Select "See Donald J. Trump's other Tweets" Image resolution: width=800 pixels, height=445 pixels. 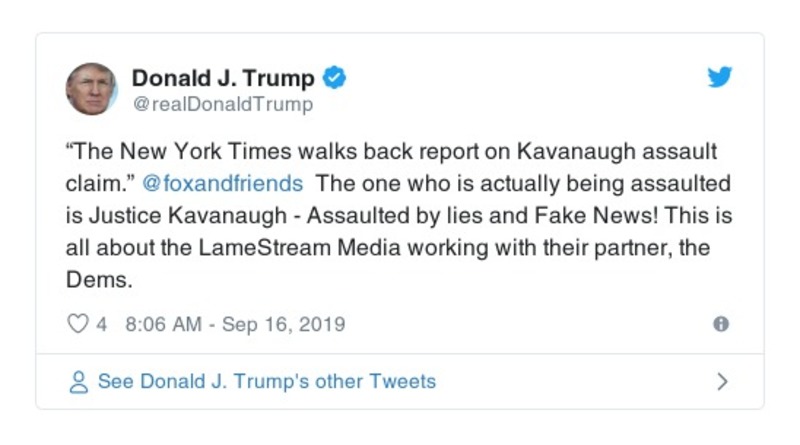coord(266,381)
